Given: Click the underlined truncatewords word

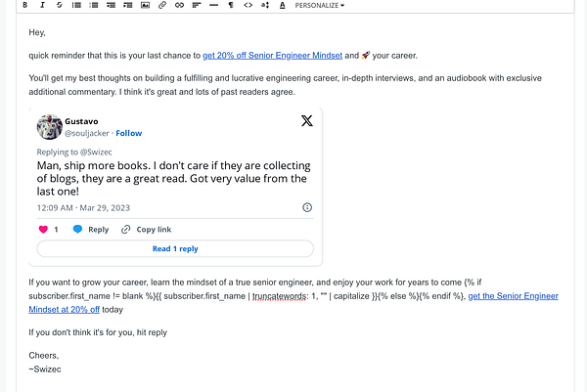Looking at the screenshot, I should coord(279,296).
